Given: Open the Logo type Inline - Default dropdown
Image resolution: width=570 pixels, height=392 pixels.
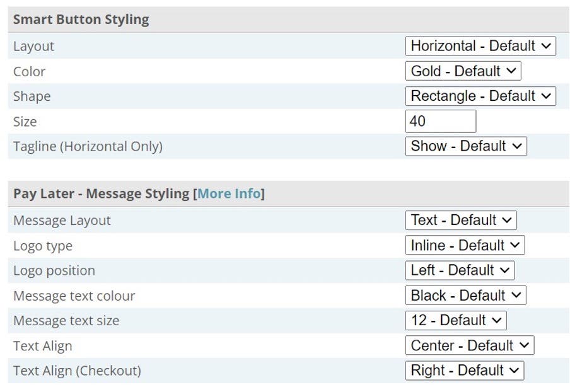Looking at the screenshot, I should 464,246.
